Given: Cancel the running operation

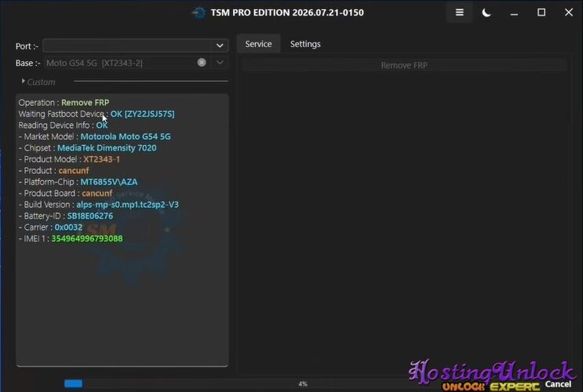Looking at the screenshot, I should coord(558,384).
